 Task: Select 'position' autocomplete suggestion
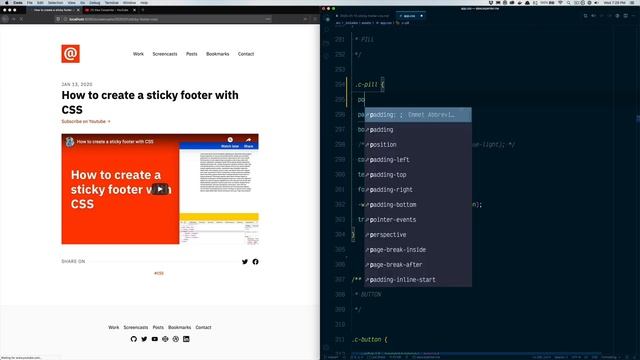pos(418,144)
